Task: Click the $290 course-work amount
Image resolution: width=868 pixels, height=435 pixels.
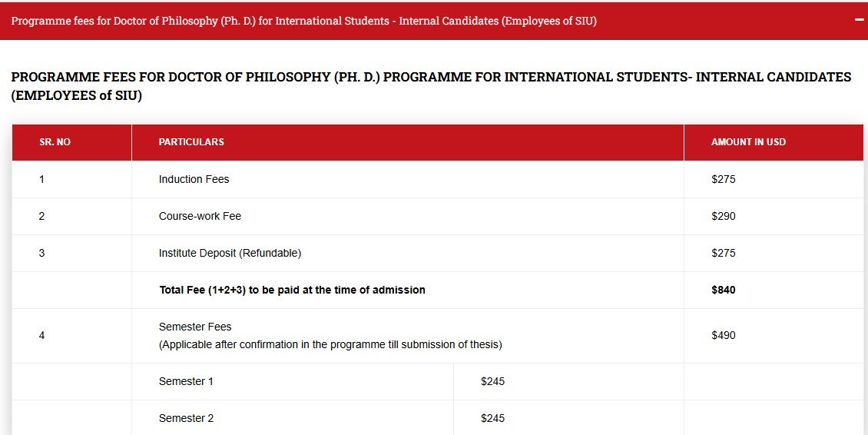Action: point(724,216)
